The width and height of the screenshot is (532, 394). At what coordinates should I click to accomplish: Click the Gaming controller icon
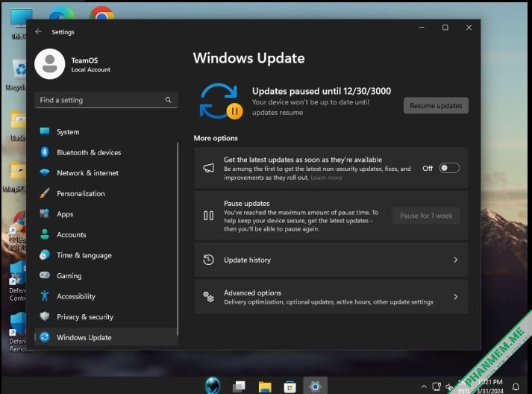coord(45,275)
